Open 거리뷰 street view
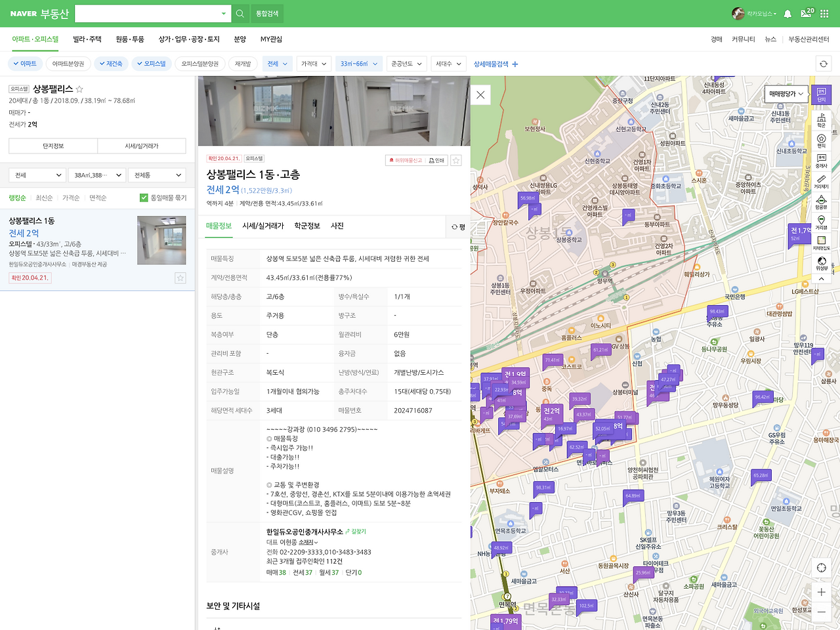 [821, 222]
